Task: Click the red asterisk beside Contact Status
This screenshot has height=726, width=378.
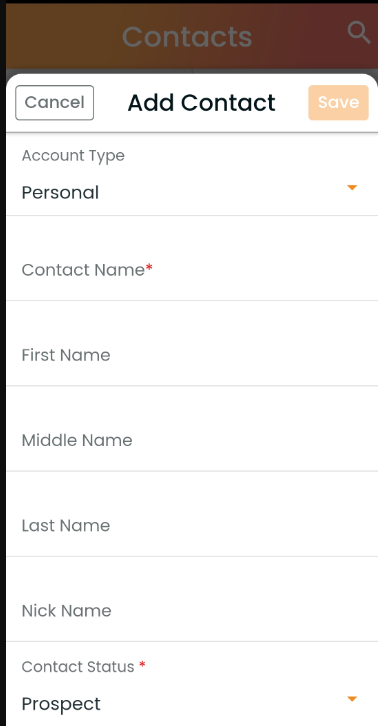Action: coord(142,665)
